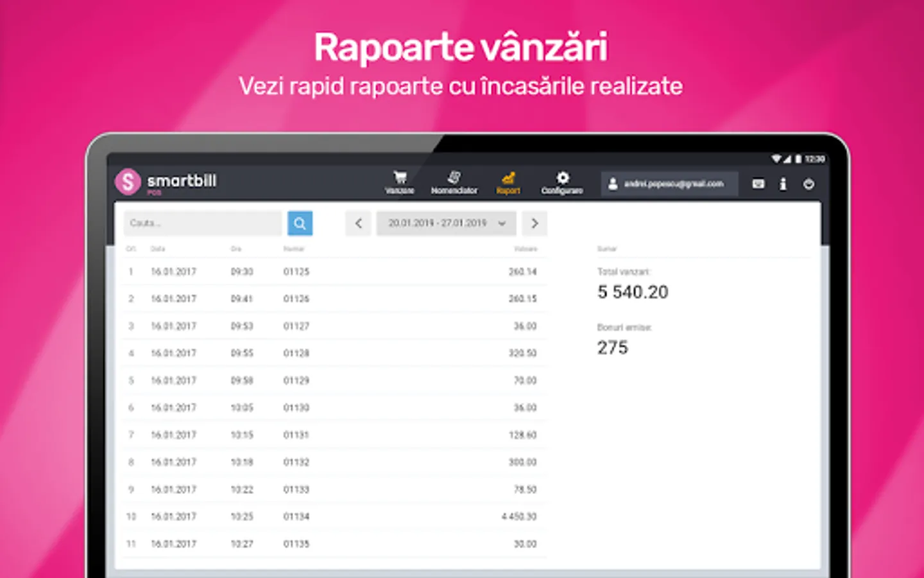Viewport: 924px width, 578px height.
Task: Click value 320.50
Action: (523, 353)
